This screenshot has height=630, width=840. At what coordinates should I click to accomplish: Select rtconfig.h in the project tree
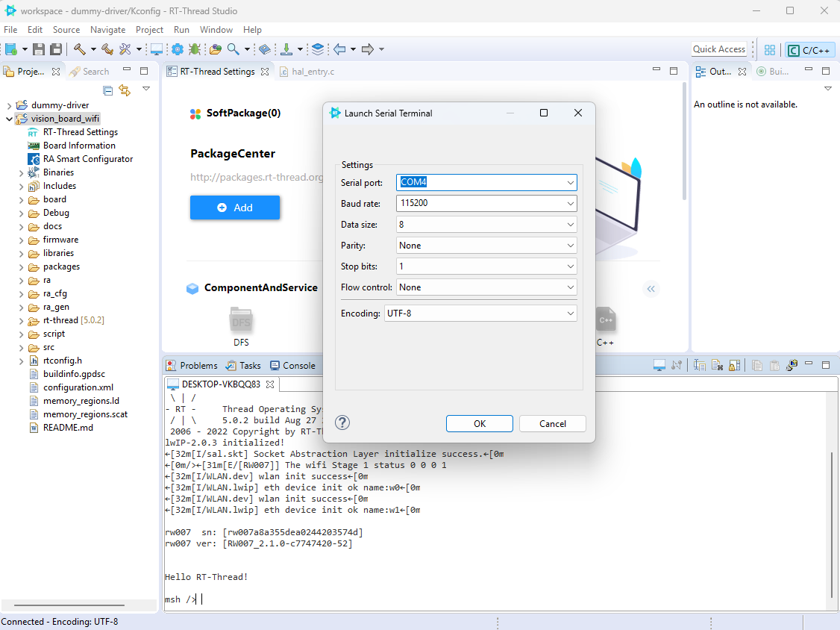(63, 361)
